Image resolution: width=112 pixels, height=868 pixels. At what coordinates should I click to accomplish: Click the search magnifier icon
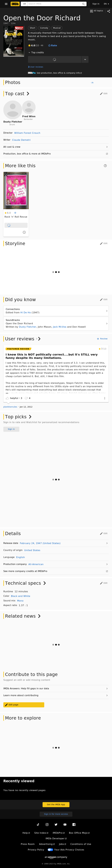[83, 4]
